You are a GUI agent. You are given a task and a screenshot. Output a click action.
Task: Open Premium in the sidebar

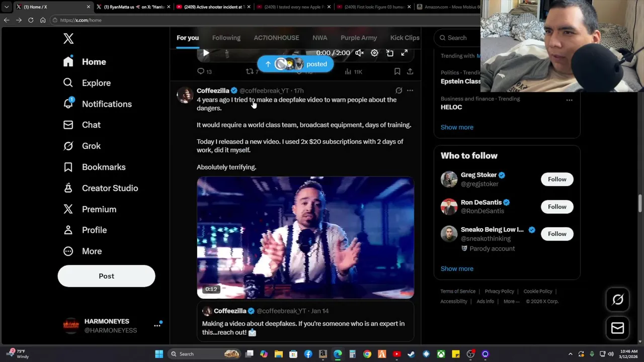coord(90,209)
